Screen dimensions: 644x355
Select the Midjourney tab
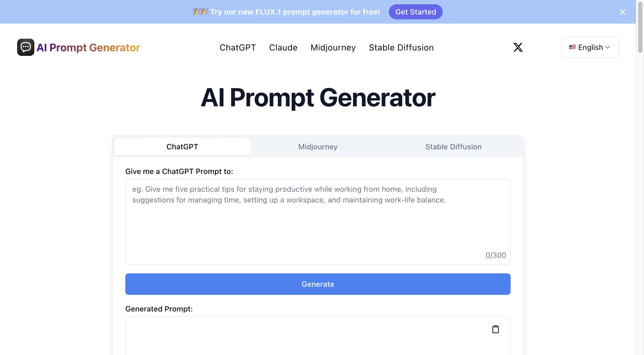[317, 146]
